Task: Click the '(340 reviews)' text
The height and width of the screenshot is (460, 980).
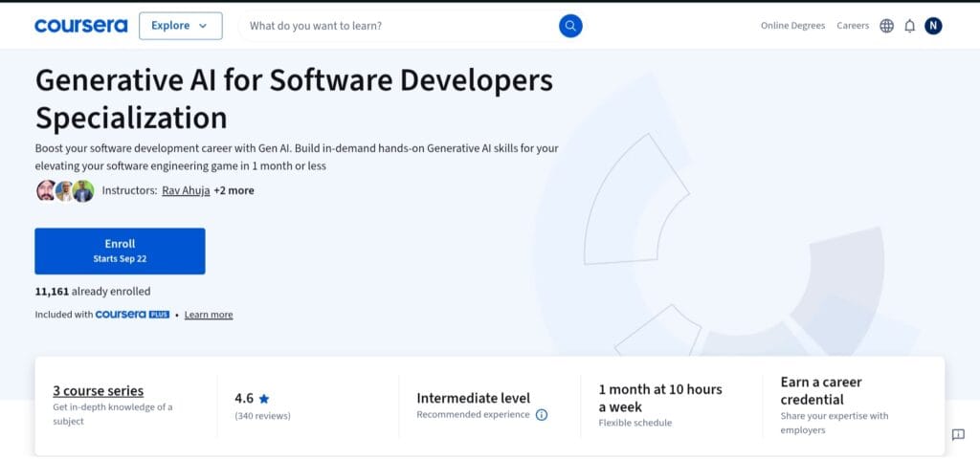Action: (x=262, y=416)
